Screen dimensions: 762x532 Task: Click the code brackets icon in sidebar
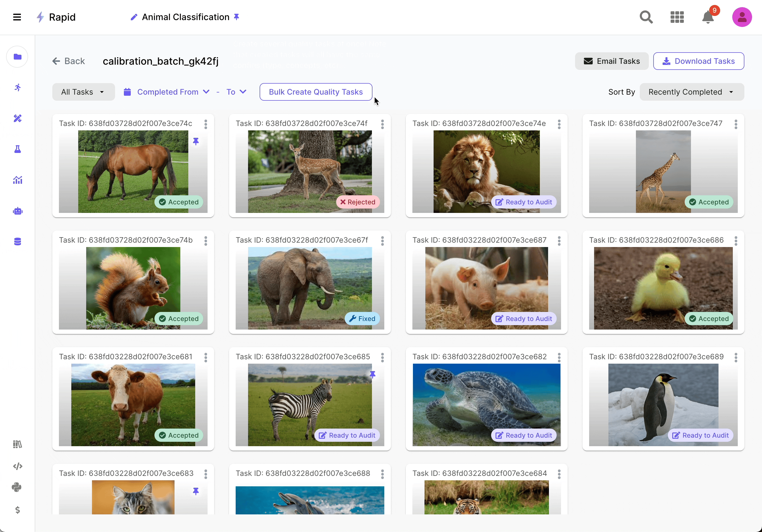[x=17, y=466]
